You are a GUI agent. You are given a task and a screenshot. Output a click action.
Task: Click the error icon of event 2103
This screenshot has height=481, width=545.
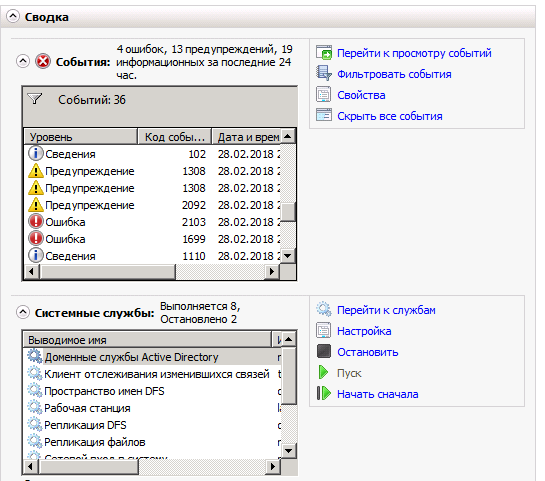tap(35, 222)
